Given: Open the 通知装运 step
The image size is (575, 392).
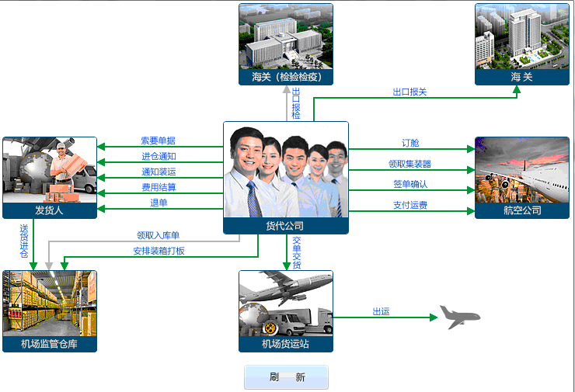Looking at the screenshot, I should click(x=159, y=172).
